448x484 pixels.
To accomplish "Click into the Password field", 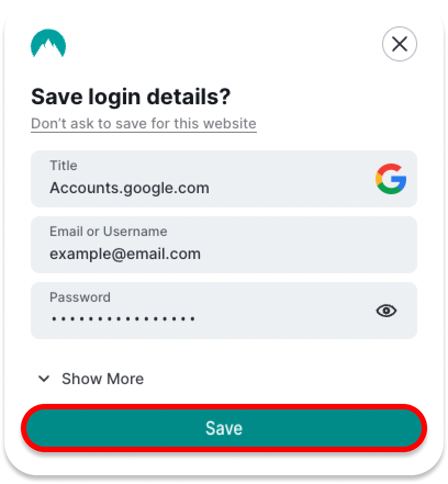I will coord(224,311).
